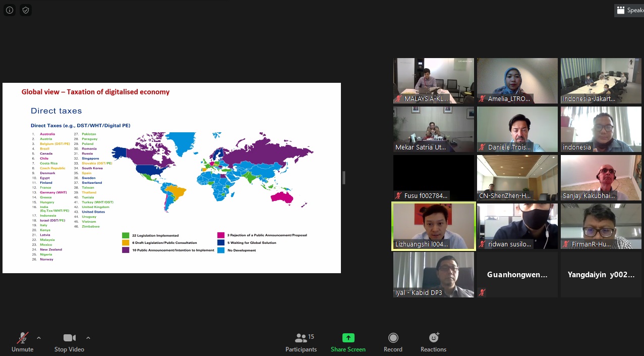Unmute the microphone
The image size is (644, 356).
pyautogui.click(x=22, y=342)
